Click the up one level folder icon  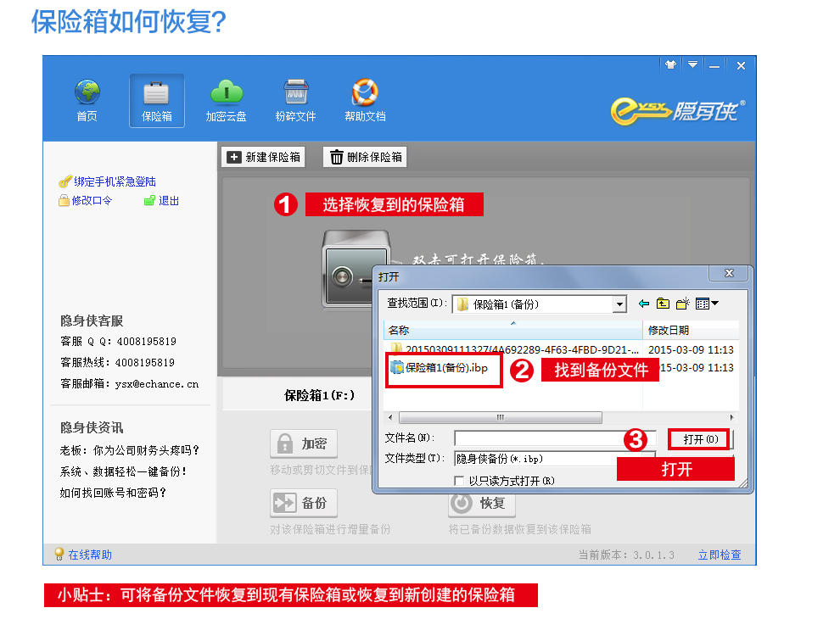click(x=664, y=304)
